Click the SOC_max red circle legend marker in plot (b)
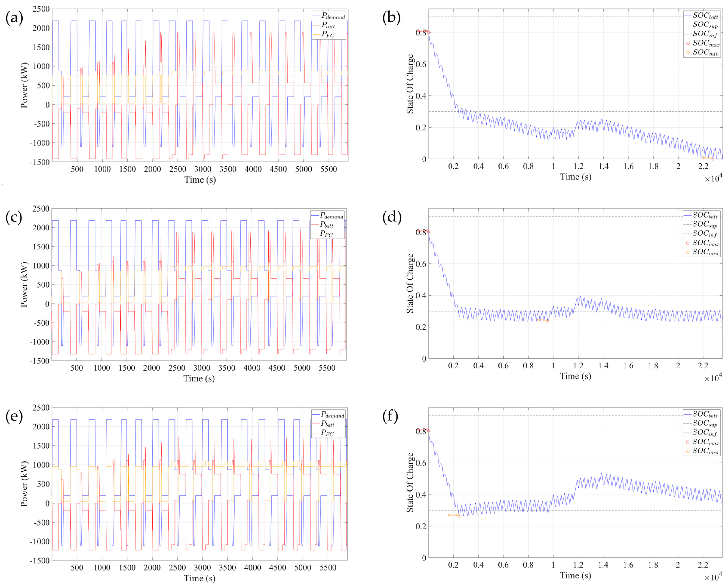Screen dimensions: 728x588 (688, 43)
